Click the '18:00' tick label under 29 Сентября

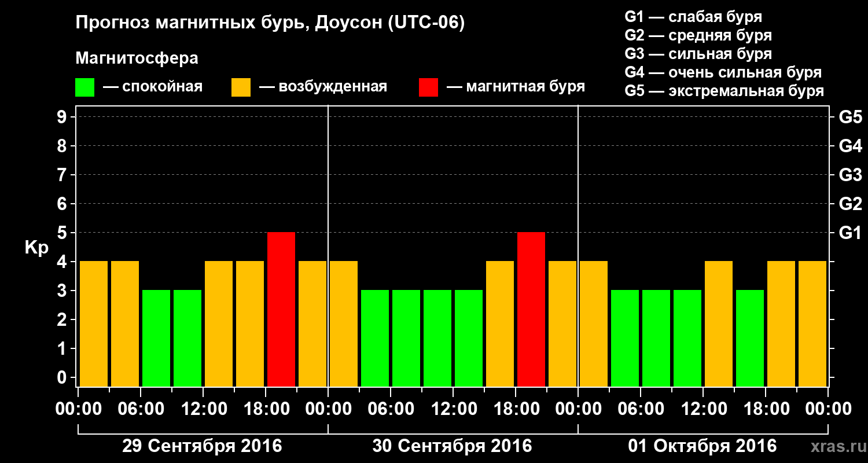[x=266, y=409]
